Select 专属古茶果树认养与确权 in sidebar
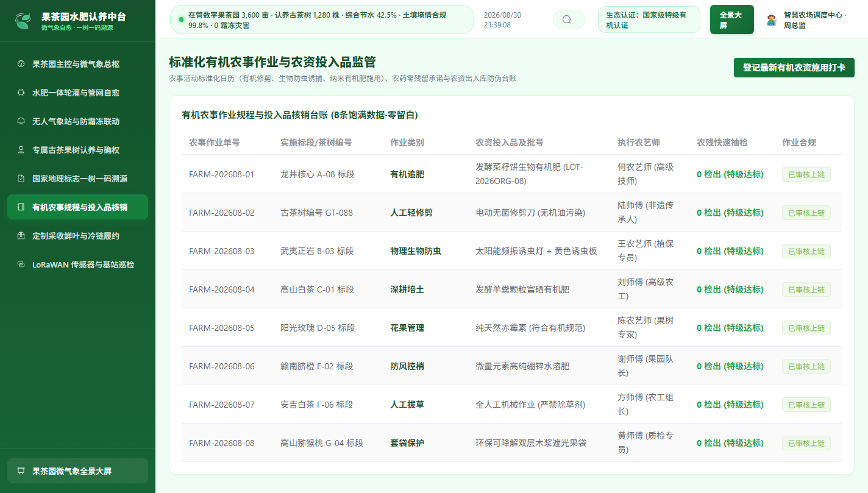868x493 pixels. point(77,150)
